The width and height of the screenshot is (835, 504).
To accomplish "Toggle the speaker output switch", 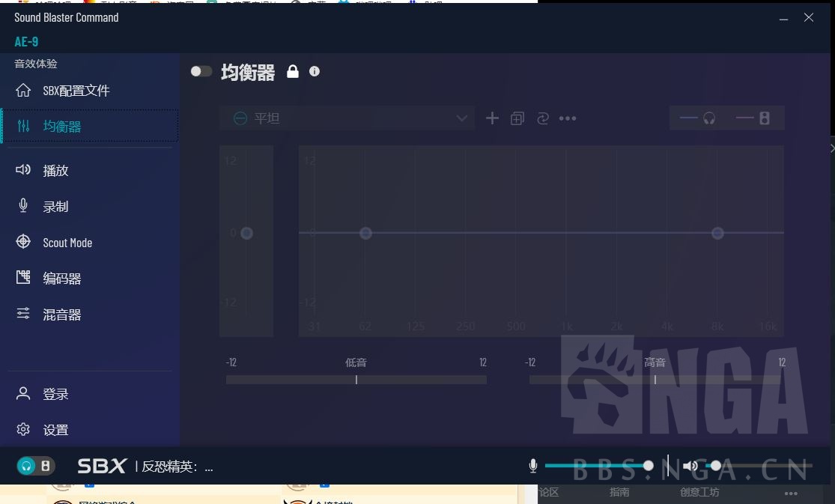I will pos(745,118).
